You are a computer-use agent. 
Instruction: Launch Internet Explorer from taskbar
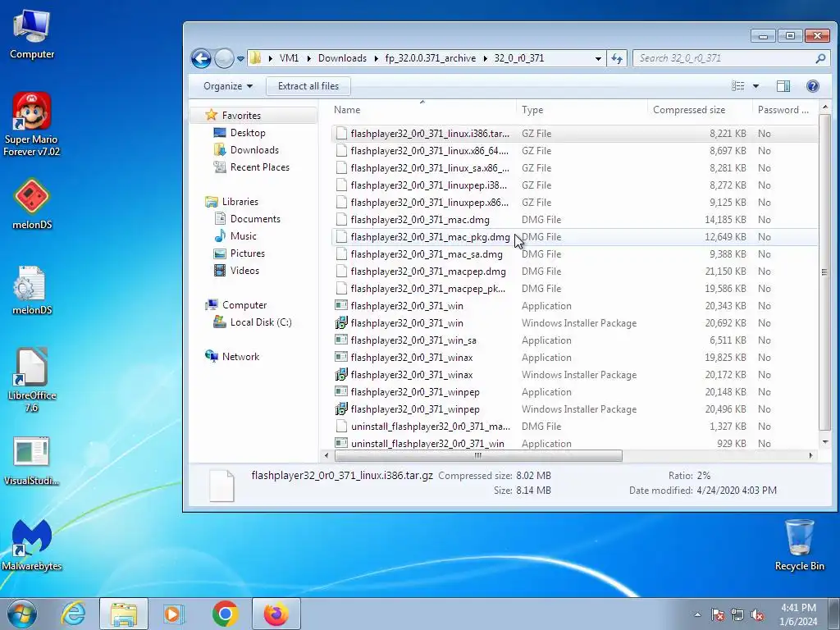[x=73, y=614]
